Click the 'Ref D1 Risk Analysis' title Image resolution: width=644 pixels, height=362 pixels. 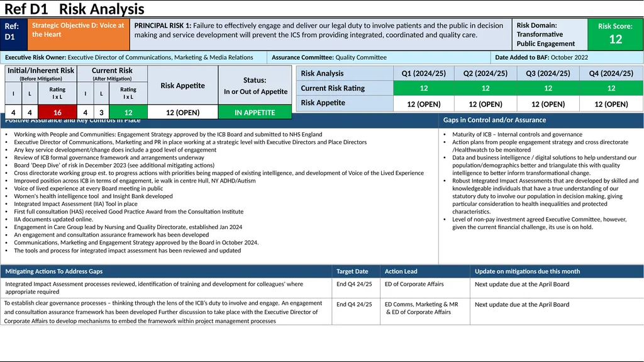coord(74,9)
